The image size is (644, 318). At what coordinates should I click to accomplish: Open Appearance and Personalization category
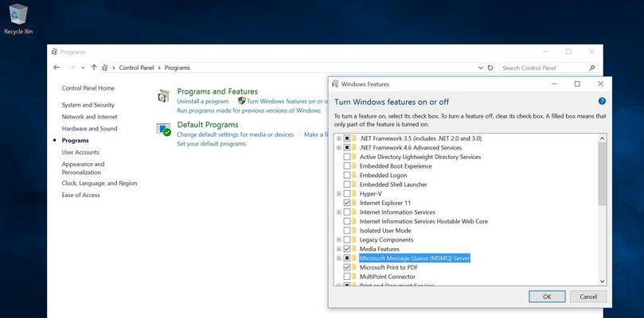(84, 169)
